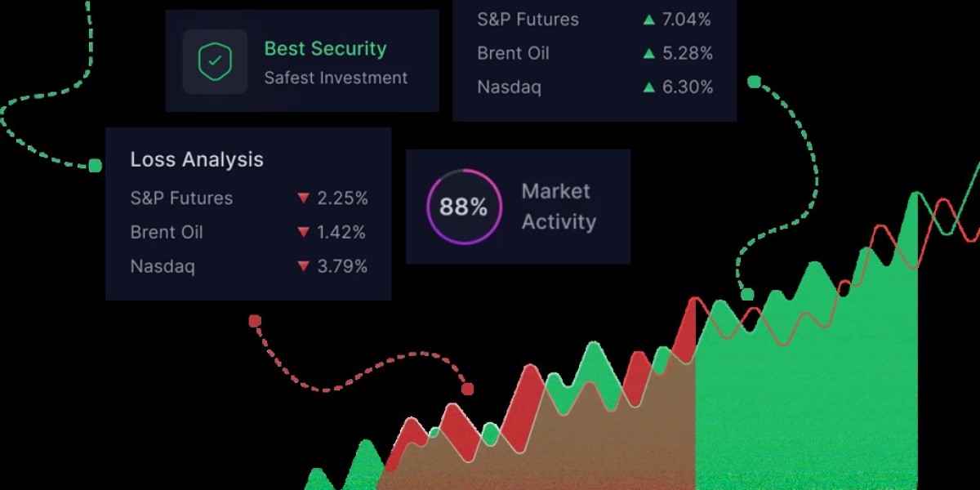
Task: Click the 88% circular progress ring
Action: (463, 207)
